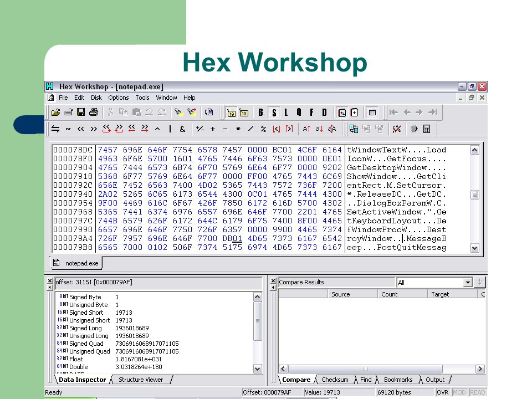Go to first navigation arrow icon

394,112
